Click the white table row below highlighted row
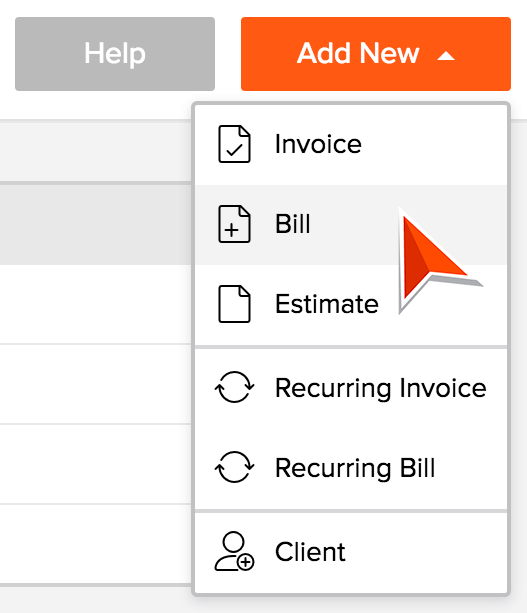527x613 pixels. coord(96,305)
